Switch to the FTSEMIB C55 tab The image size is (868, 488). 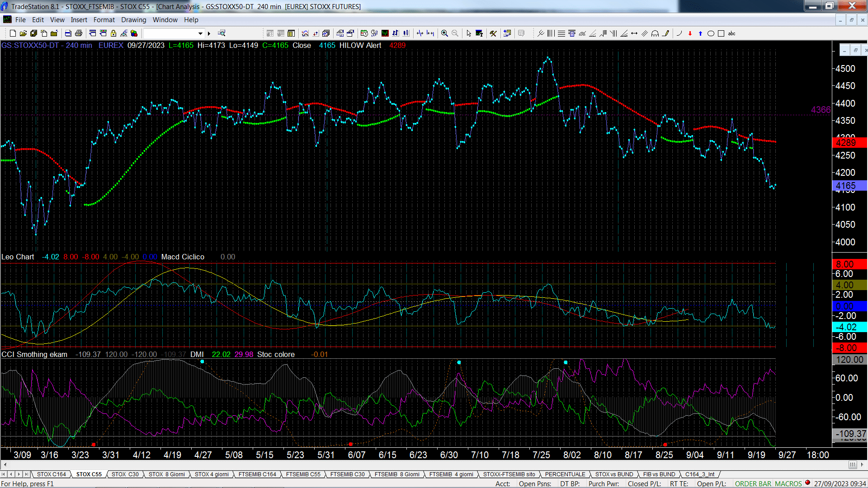(x=303, y=474)
